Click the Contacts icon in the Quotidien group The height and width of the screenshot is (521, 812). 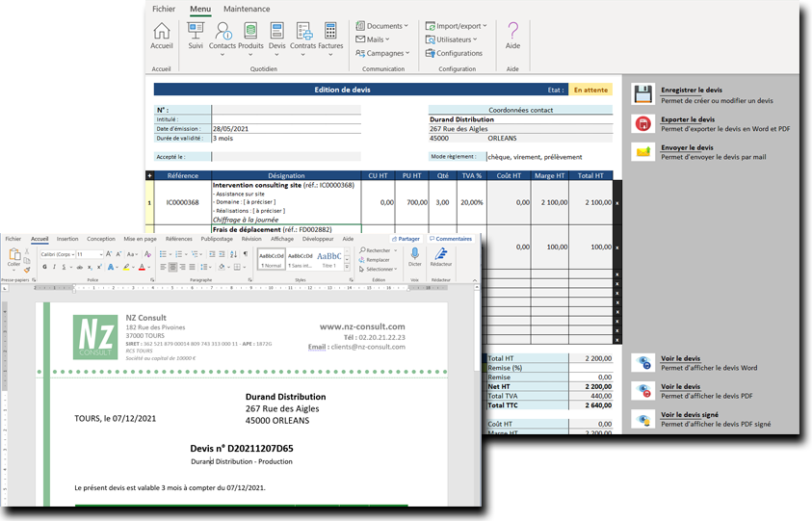tap(223, 31)
